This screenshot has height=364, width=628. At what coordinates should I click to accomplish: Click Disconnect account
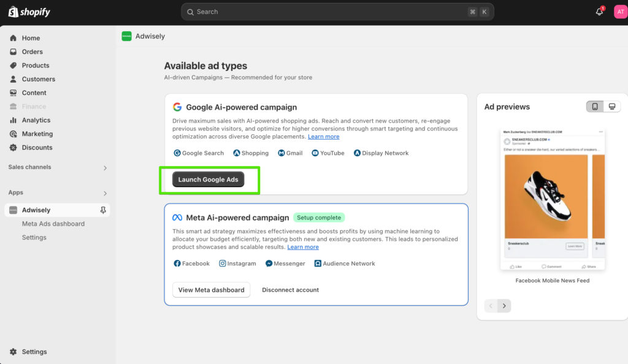pyautogui.click(x=290, y=290)
